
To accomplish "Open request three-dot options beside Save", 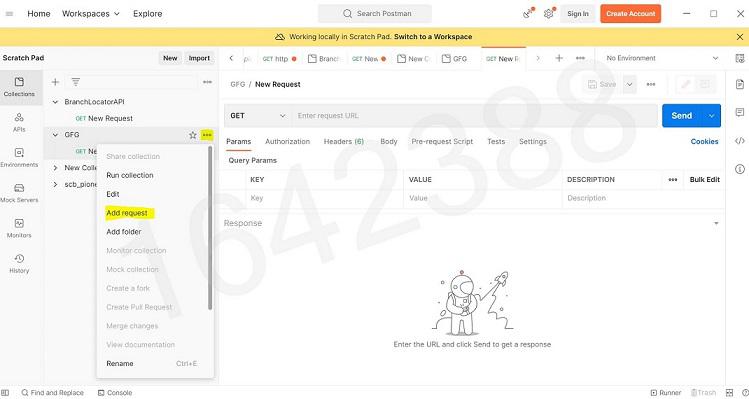I will coord(651,85).
